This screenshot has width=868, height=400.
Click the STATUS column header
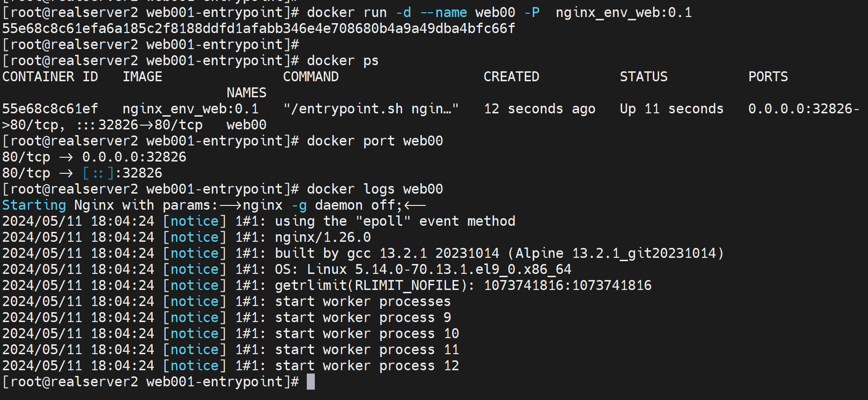(643, 77)
